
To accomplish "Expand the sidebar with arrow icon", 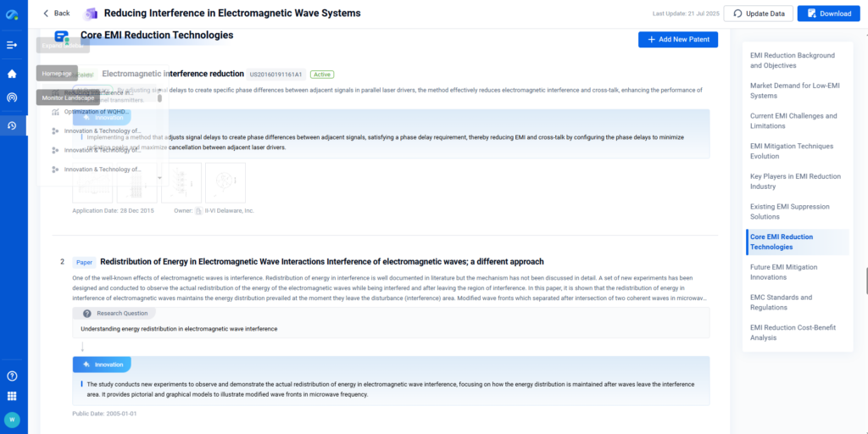I will (x=12, y=45).
